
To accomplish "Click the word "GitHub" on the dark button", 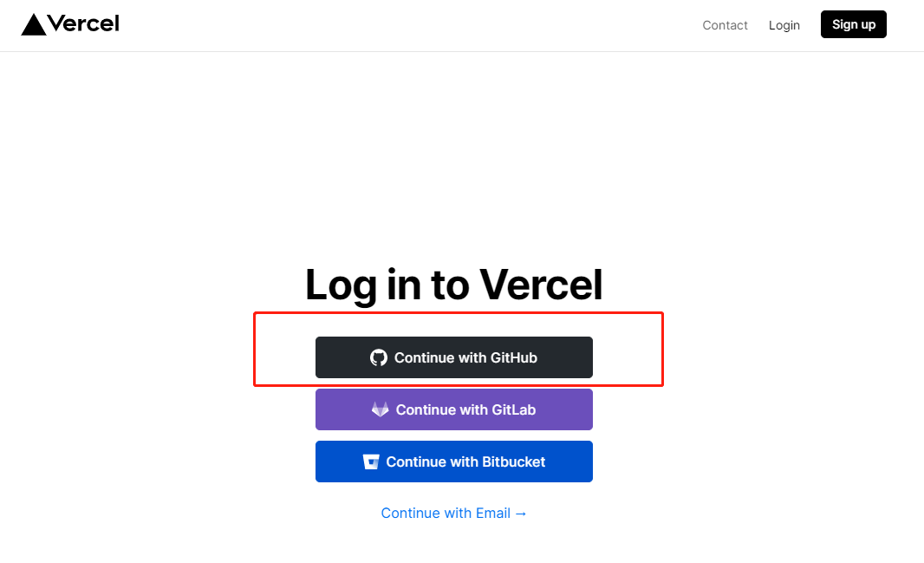I will point(514,357).
